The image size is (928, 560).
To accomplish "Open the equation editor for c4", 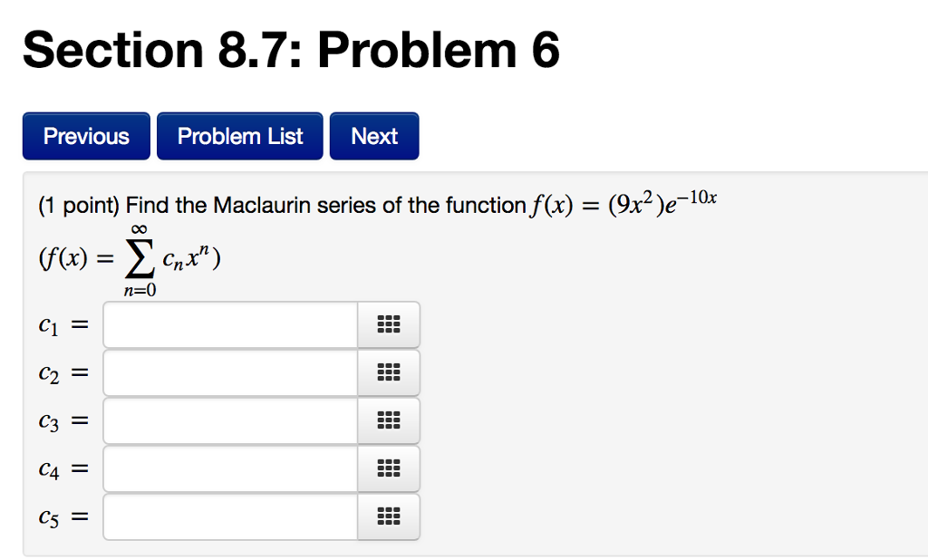I will (x=389, y=468).
